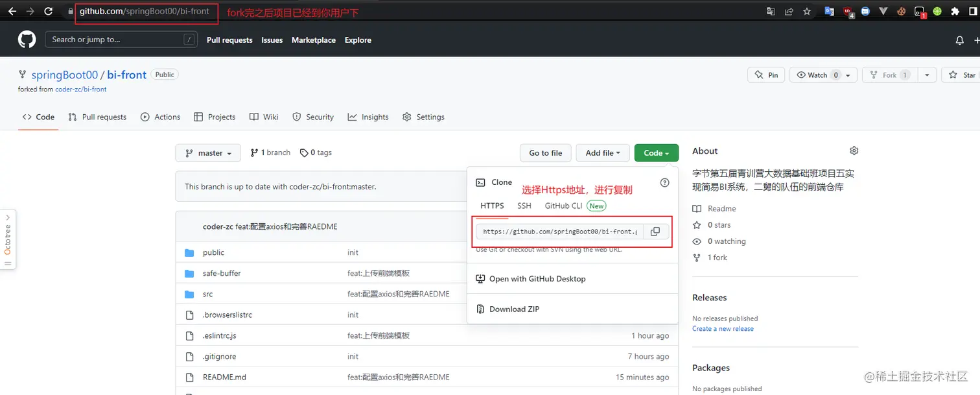Image resolution: width=980 pixels, height=395 pixels.
Task: Open the cookie extension icon
Action: coord(901,11)
